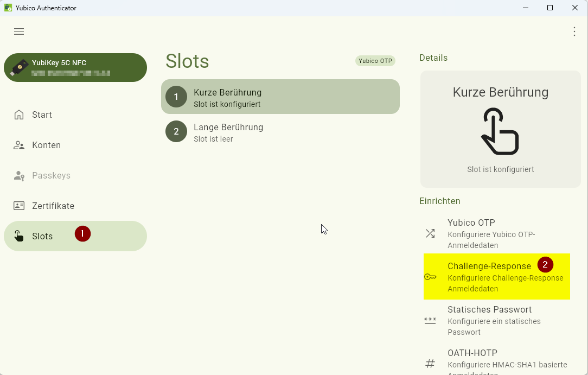Open the Zertifikate section
The image size is (588, 375).
[x=75, y=206]
